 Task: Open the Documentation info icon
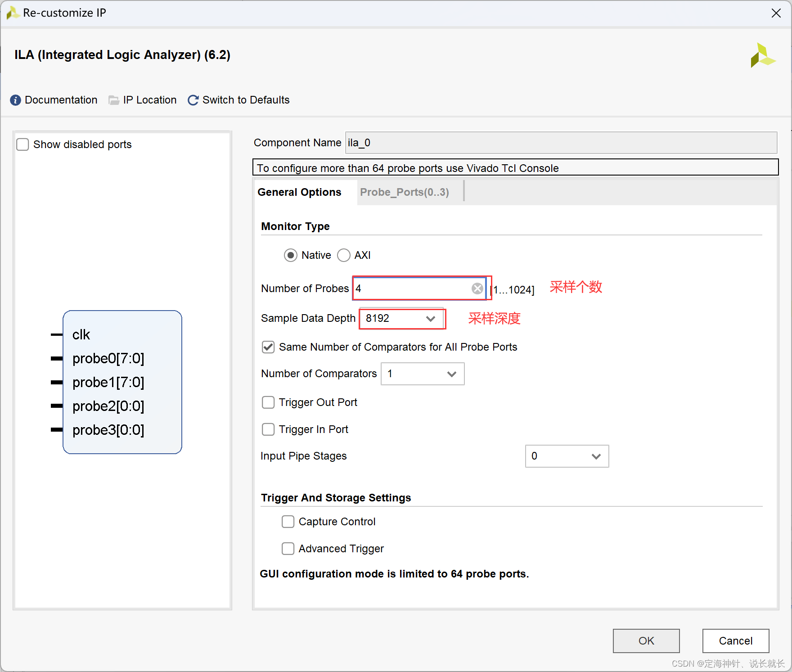click(15, 100)
